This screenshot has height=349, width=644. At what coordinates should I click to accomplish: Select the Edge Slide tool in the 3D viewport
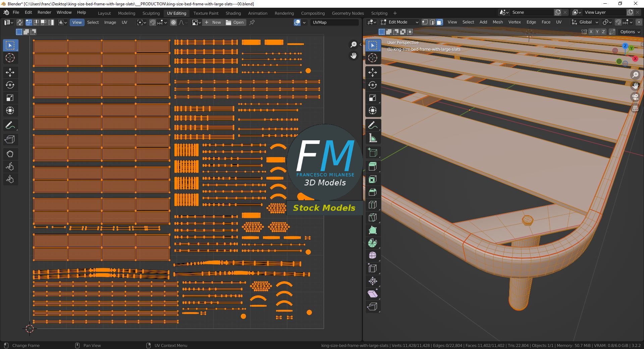click(x=373, y=268)
